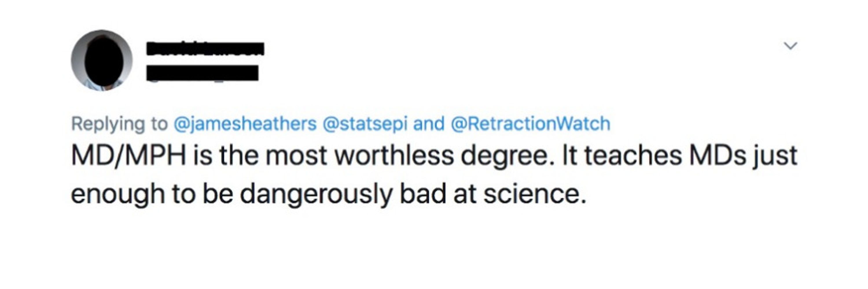This screenshot has height=289, width=868.
Task: Click 'MD/MPH' at start of tweet
Action: (x=129, y=156)
